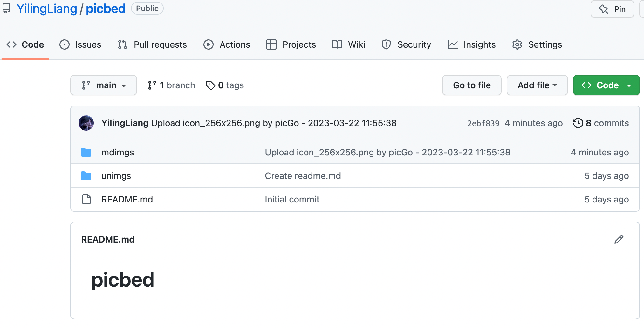Click the picbed heading in README

pyautogui.click(x=123, y=280)
